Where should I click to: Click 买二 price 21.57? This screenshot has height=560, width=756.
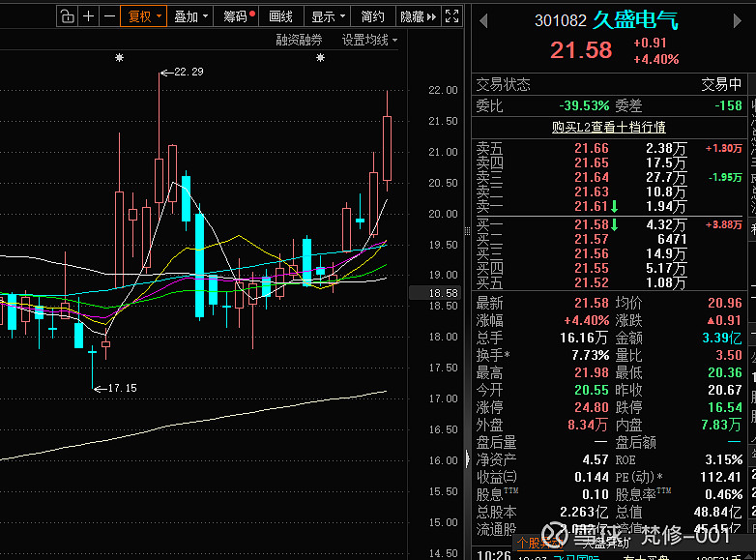click(592, 239)
